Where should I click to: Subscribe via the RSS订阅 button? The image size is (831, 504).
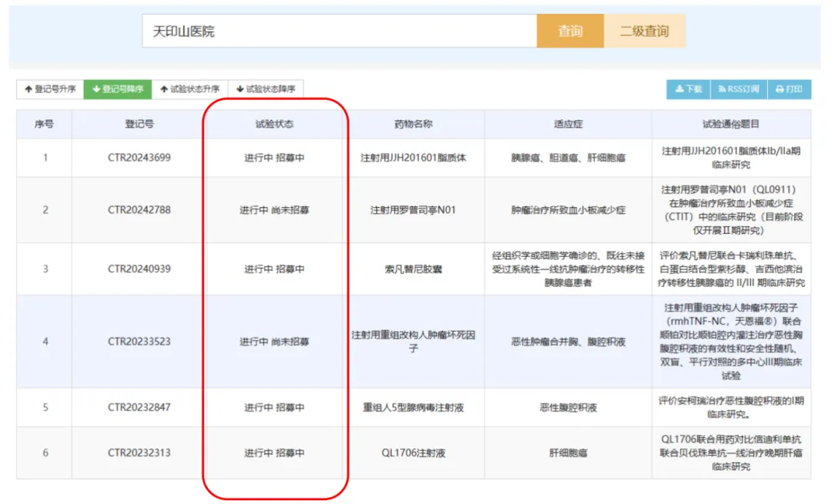[x=739, y=89]
